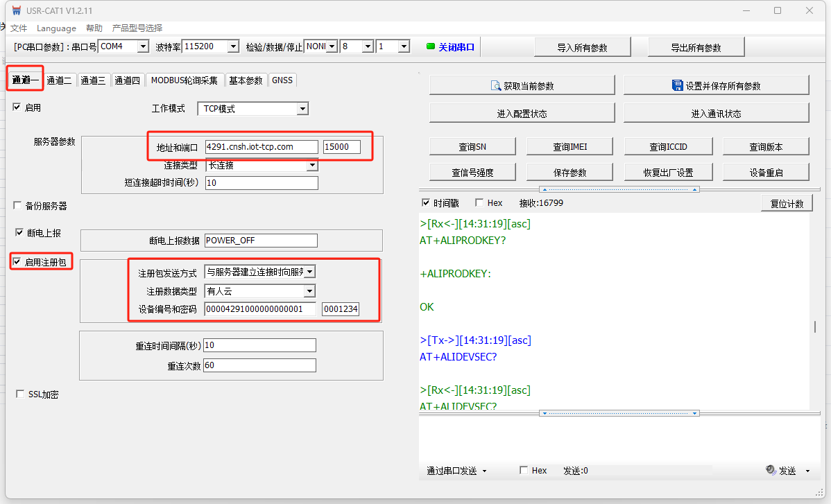The image size is (831, 504).
Task: Open the data bits 8 dropdown
Action: (368, 46)
